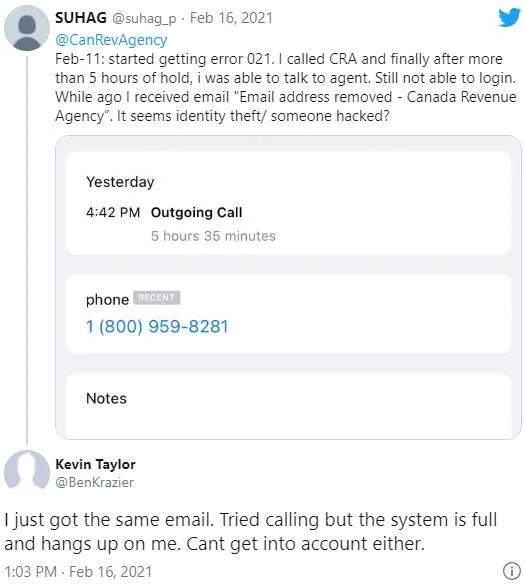Open the @CanRevAgency mention link
524x584 pixels.
coord(111,40)
